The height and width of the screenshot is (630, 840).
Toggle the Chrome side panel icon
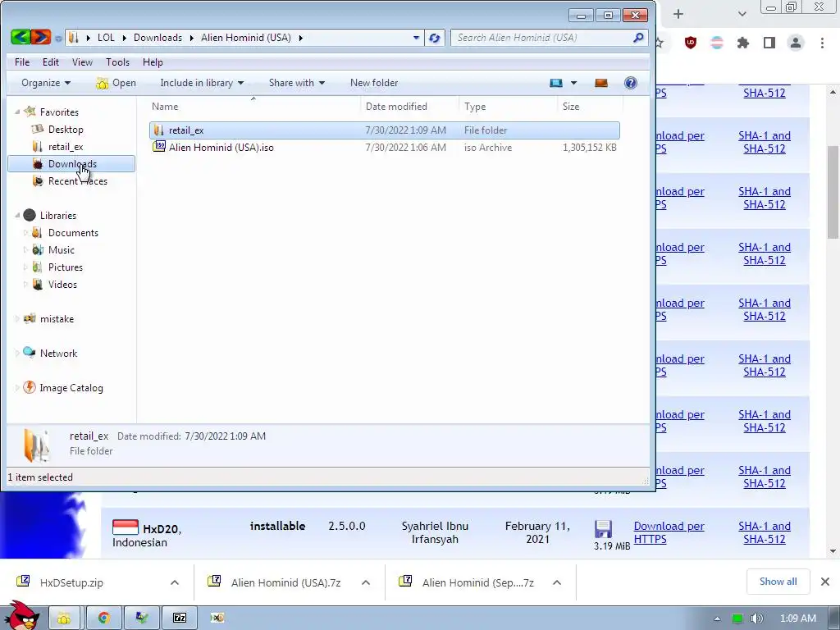[x=769, y=43]
